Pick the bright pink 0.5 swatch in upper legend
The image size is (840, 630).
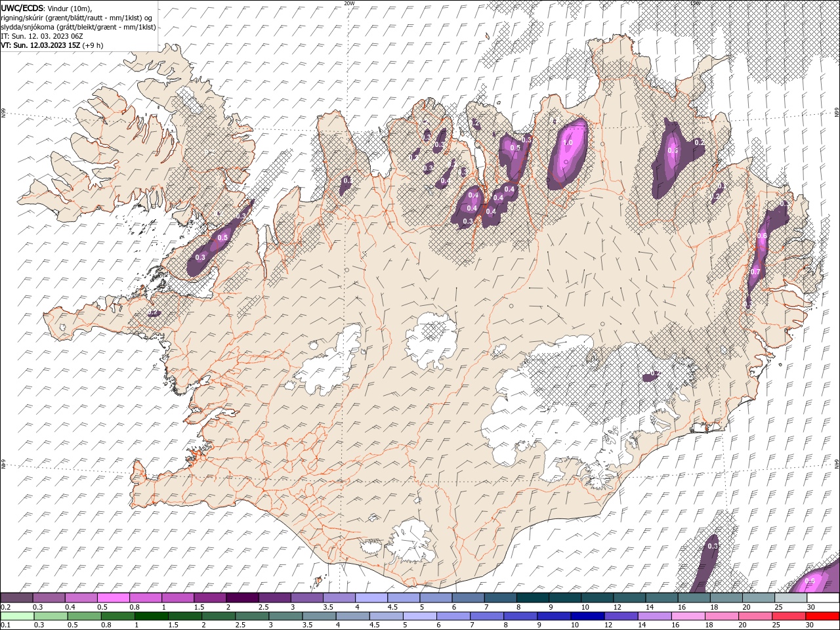coord(113,598)
